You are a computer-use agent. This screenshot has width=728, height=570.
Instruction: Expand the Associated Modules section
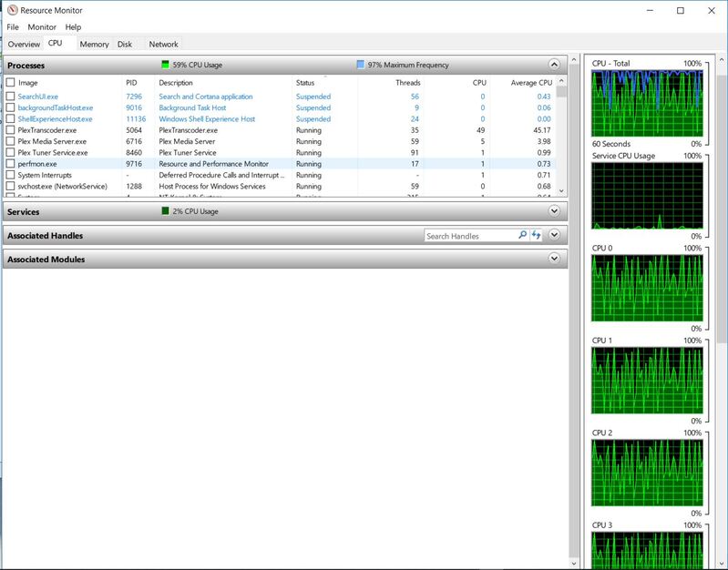pyautogui.click(x=554, y=258)
